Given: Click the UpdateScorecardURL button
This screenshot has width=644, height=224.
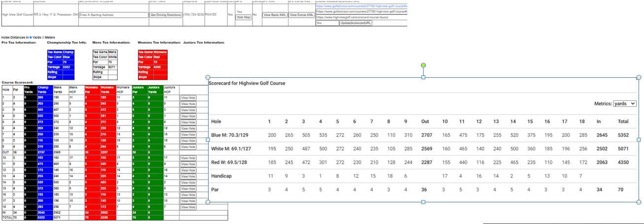Looking at the screenshot, I should tap(356, 23).
